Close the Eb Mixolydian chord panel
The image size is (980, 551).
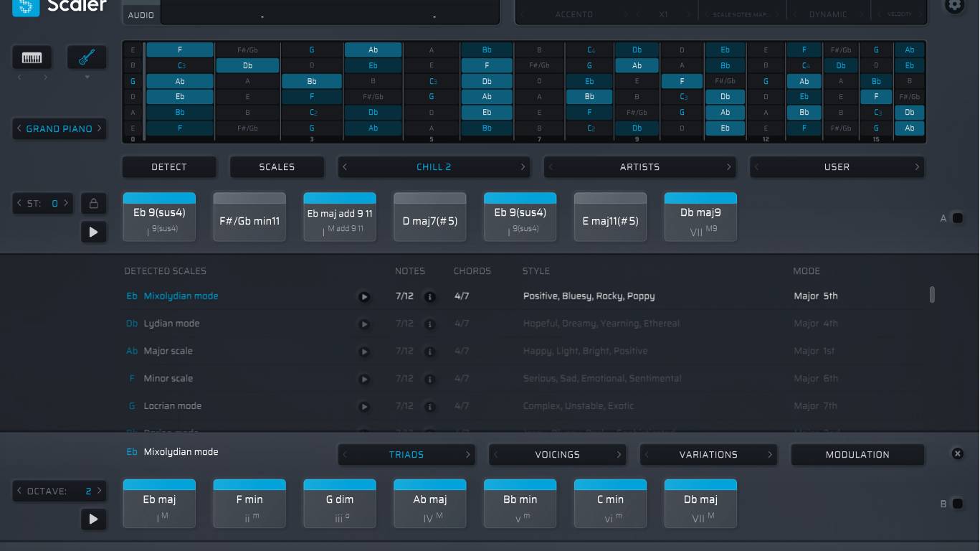click(x=957, y=453)
